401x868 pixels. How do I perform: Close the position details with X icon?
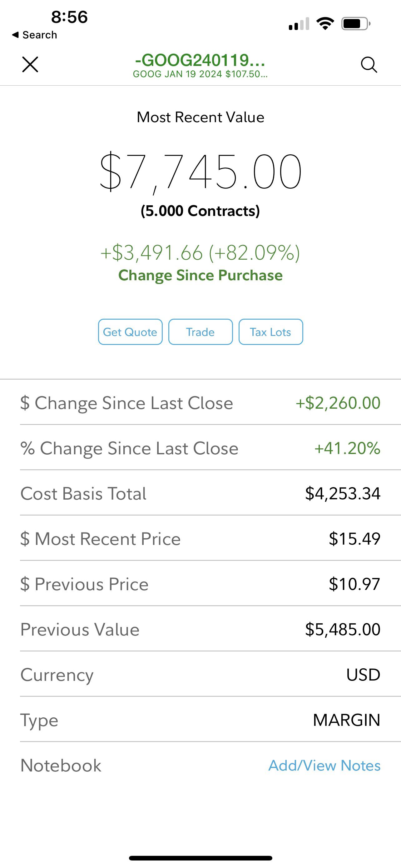(x=30, y=64)
